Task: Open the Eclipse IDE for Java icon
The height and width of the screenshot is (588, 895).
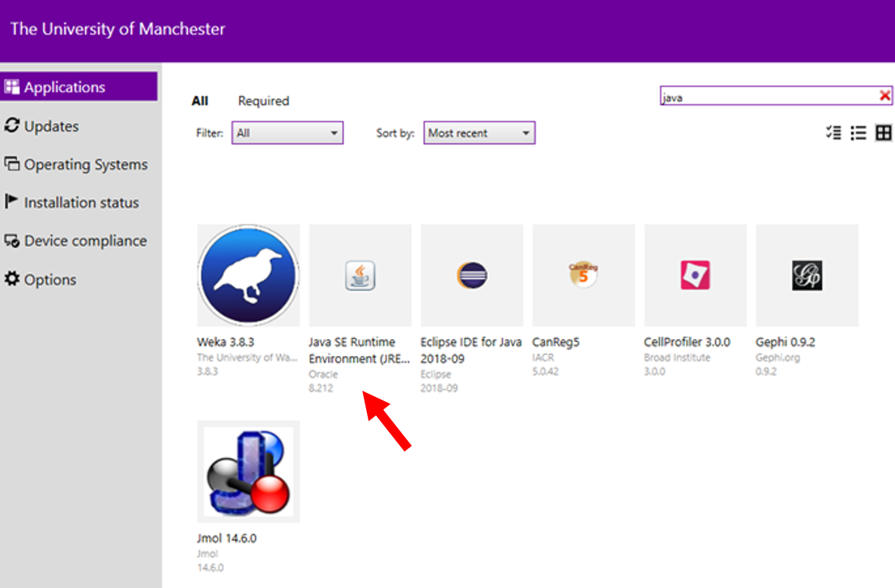Action: pyautogui.click(x=472, y=275)
